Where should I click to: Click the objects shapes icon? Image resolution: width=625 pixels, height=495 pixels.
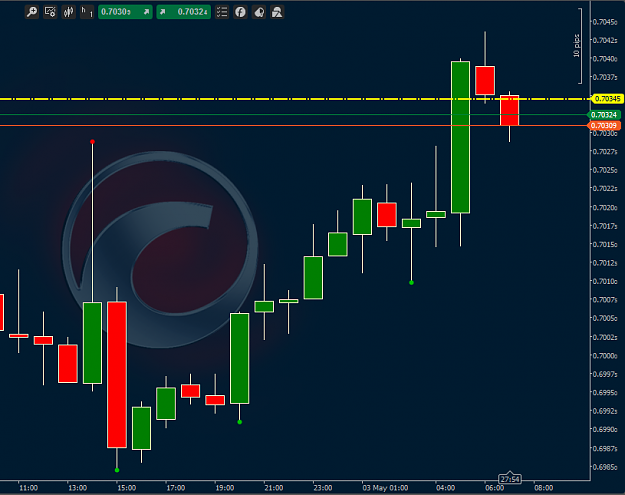point(277,12)
